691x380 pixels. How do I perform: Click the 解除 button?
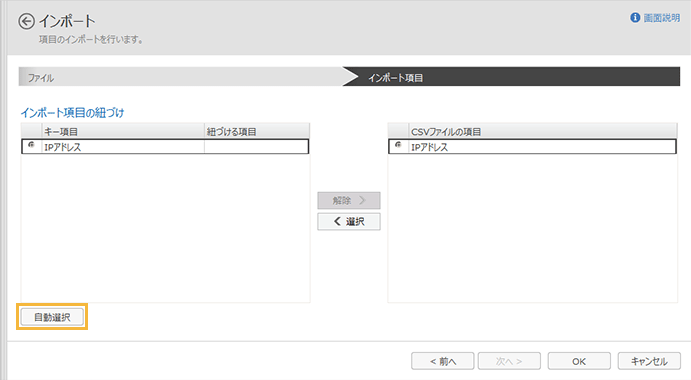click(x=349, y=201)
